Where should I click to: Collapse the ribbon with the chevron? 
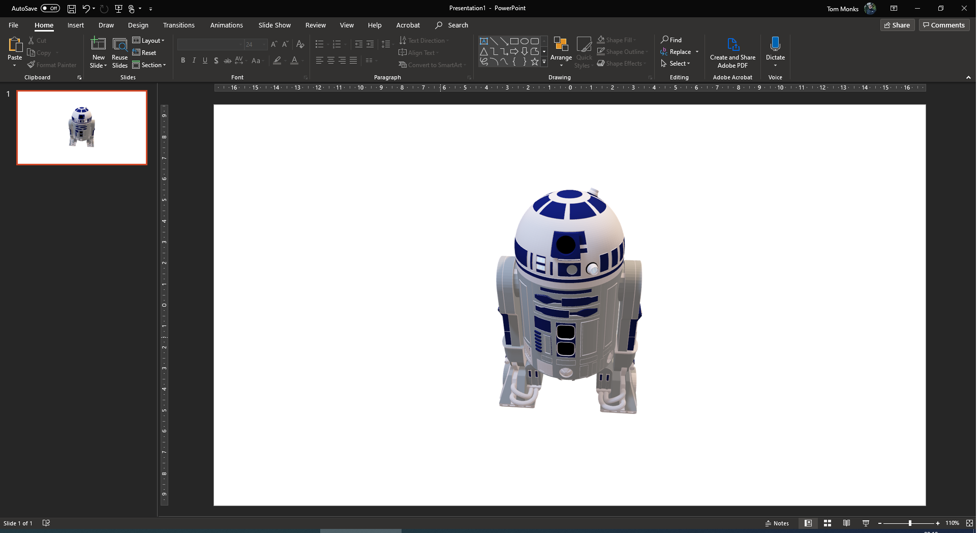point(968,77)
